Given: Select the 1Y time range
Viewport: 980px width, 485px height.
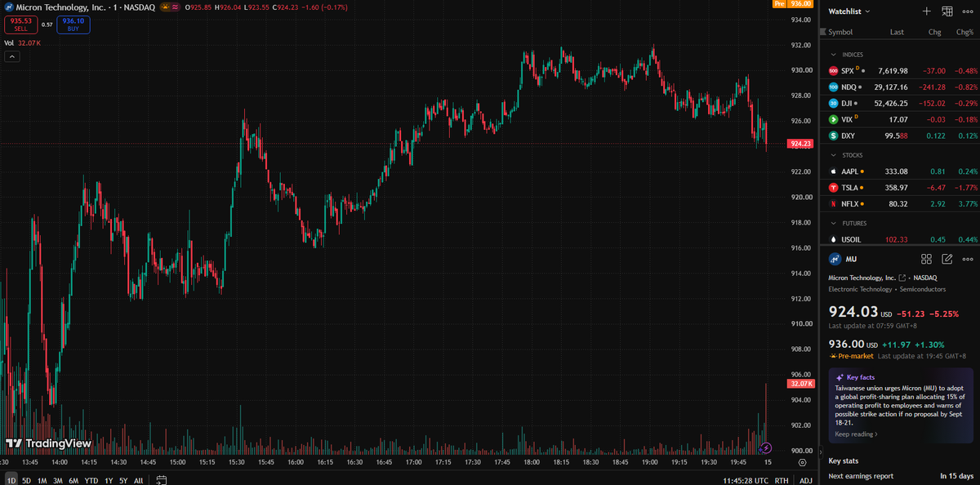Looking at the screenshot, I should (109, 480).
